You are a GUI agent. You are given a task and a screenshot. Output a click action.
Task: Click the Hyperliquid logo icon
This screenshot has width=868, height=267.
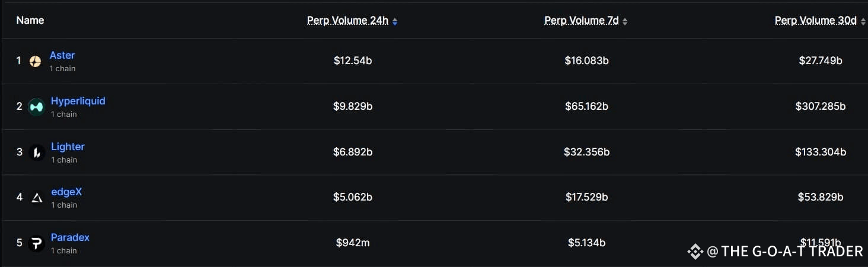pos(36,107)
